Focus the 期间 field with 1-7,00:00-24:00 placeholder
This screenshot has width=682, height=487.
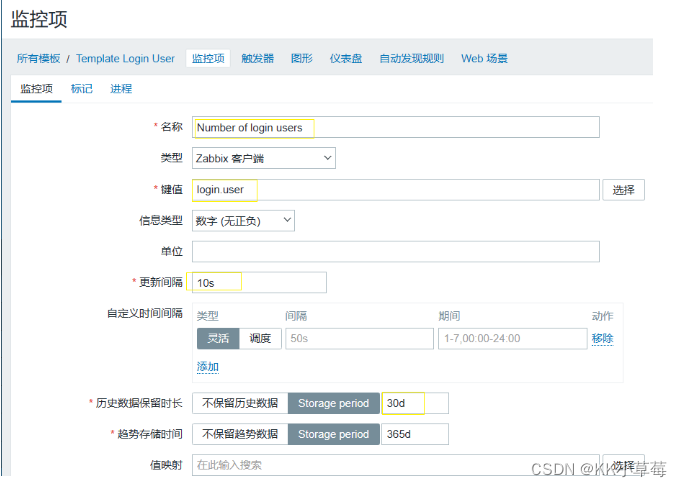click(512, 338)
